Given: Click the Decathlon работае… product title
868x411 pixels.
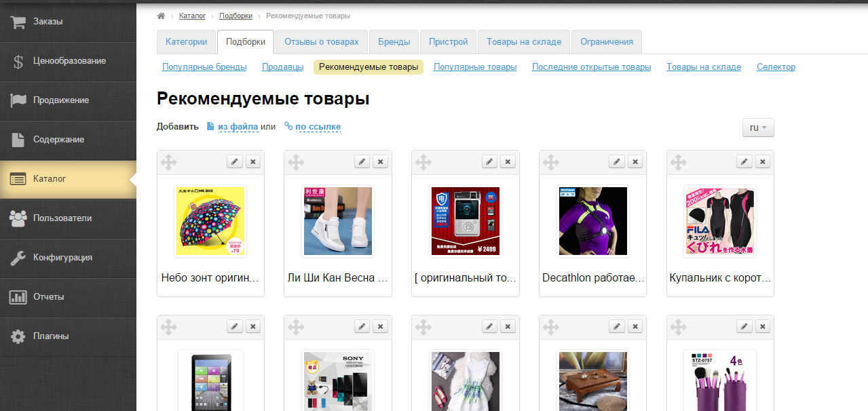Looking at the screenshot, I should tap(593, 278).
